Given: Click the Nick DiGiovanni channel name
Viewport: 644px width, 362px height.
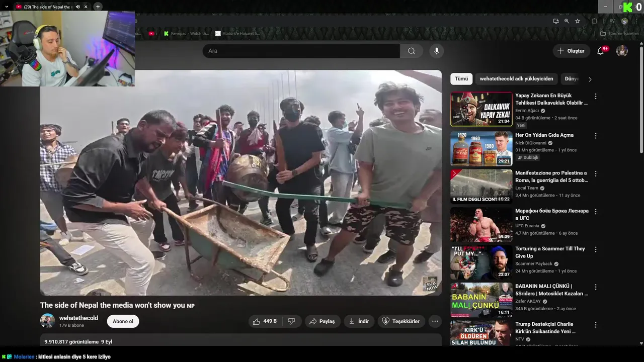Looking at the screenshot, I should [x=530, y=143].
